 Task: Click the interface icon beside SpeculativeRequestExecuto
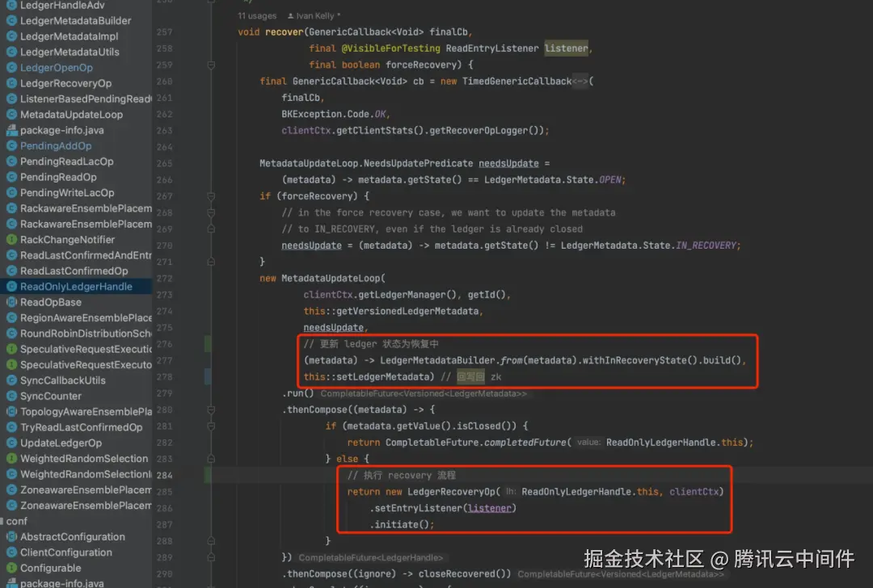tap(11, 364)
